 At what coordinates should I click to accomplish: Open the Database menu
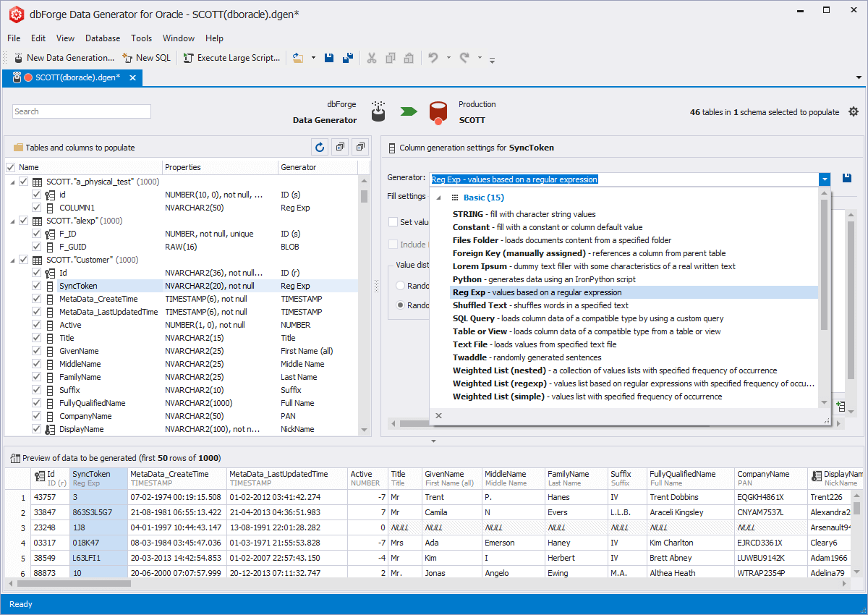102,38
